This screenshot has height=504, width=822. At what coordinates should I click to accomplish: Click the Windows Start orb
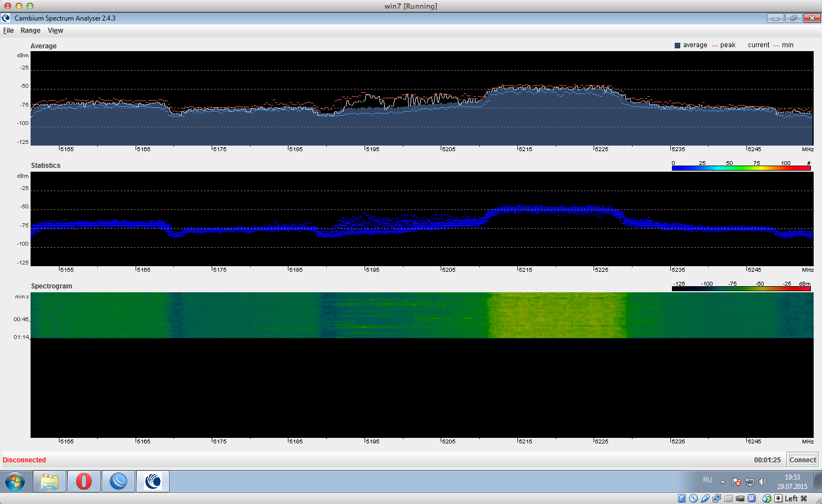(x=15, y=481)
